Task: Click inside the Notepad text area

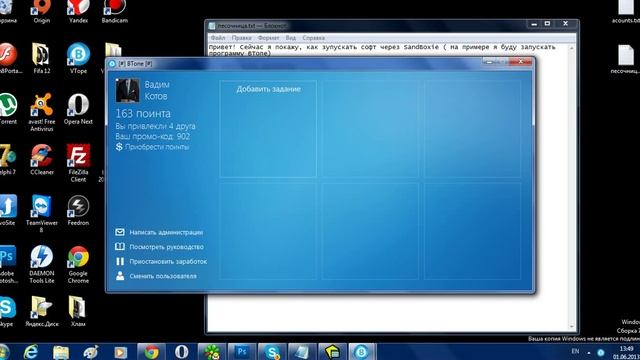Action: point(388,312)
